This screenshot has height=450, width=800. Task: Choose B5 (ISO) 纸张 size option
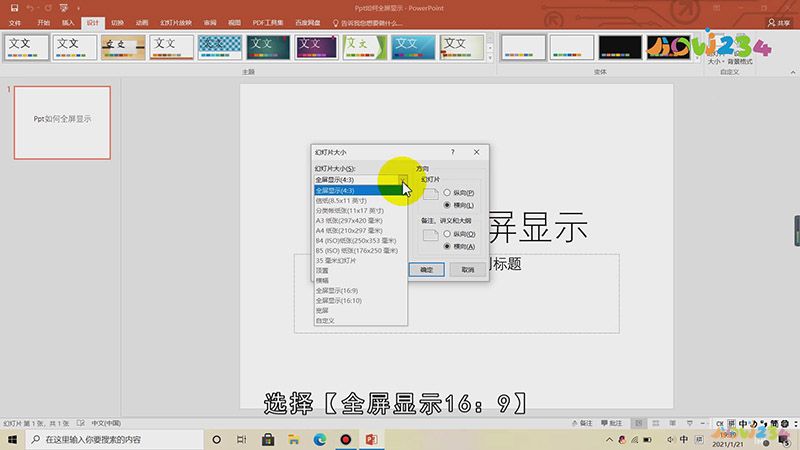point(360,251)
